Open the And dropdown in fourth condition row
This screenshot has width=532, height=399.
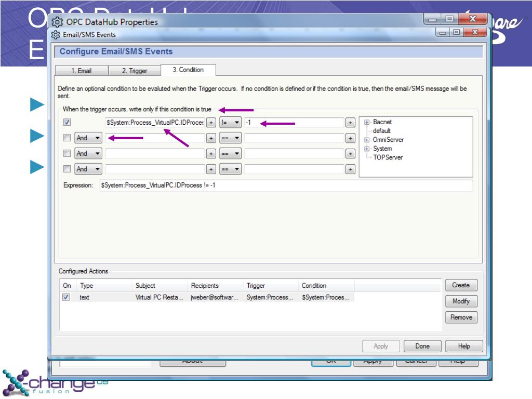coord(88,169)
